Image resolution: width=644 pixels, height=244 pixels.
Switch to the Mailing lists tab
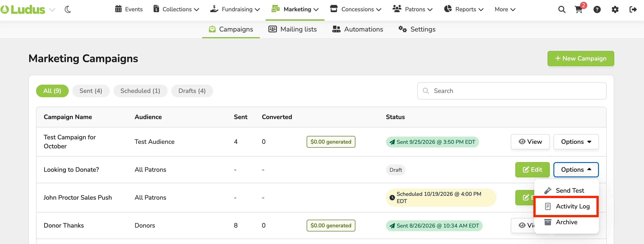tap(292, 29)
